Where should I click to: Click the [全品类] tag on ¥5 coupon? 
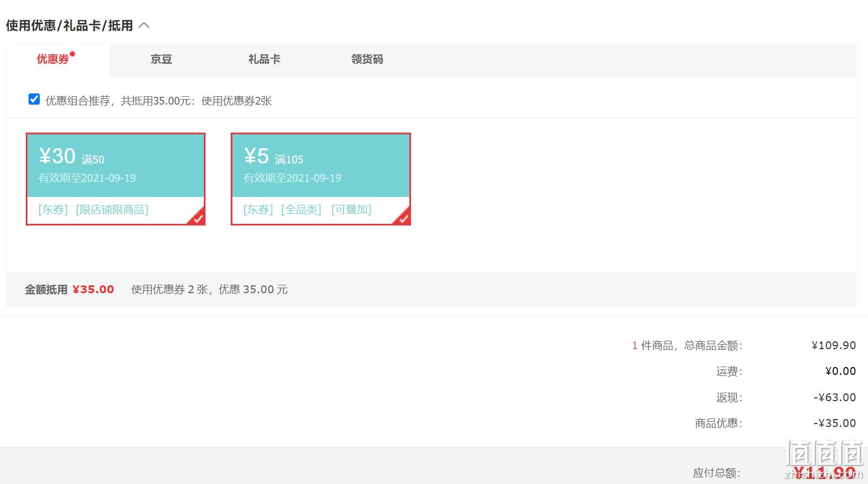[x=301, y=210]
